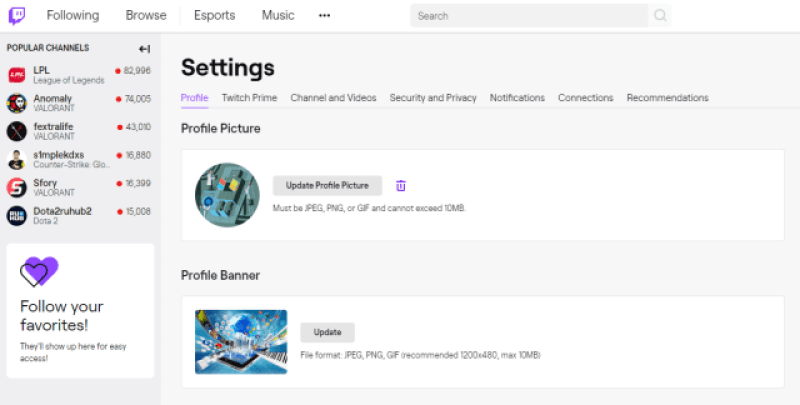Go to Following in top navigation
This screenshot has height=405, width=800.
pos(73,15)
